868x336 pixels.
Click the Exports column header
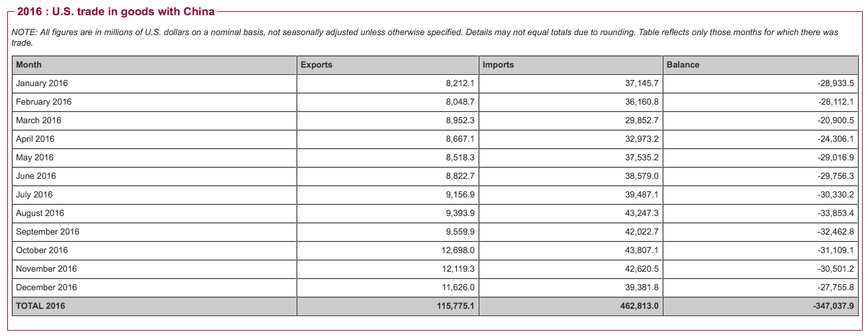pyautogui.click(x=316, y=65)
